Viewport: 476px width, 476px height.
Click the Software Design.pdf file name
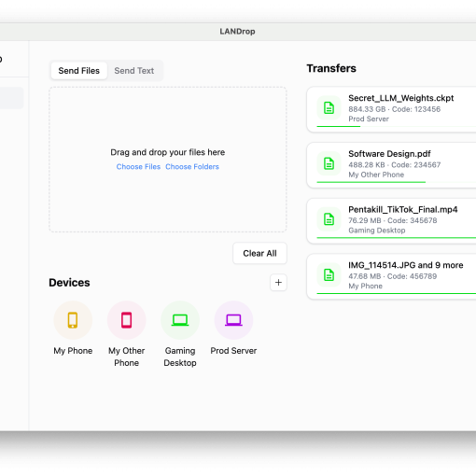coord(389,154)
